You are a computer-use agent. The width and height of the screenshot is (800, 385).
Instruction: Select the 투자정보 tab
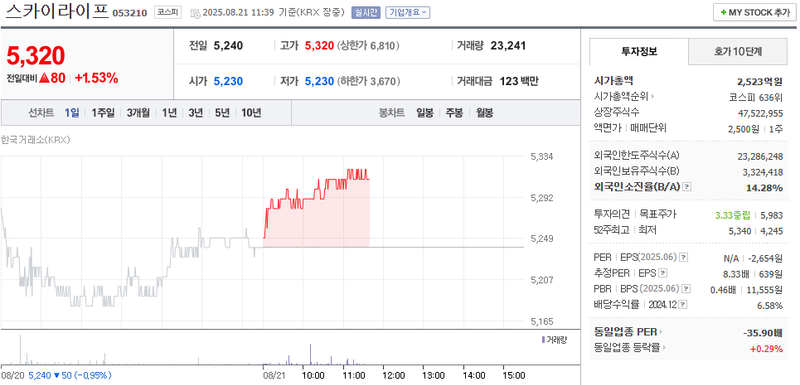(639, 51)
